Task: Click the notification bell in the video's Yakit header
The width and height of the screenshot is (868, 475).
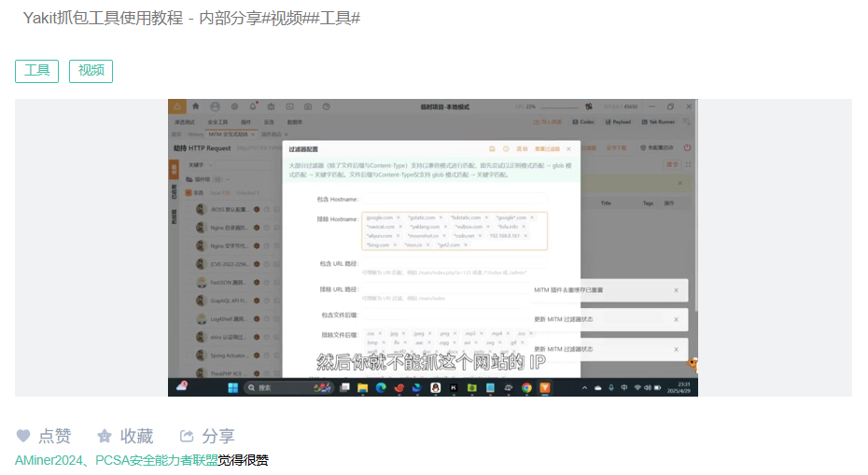Action: (x=253, y=106)
